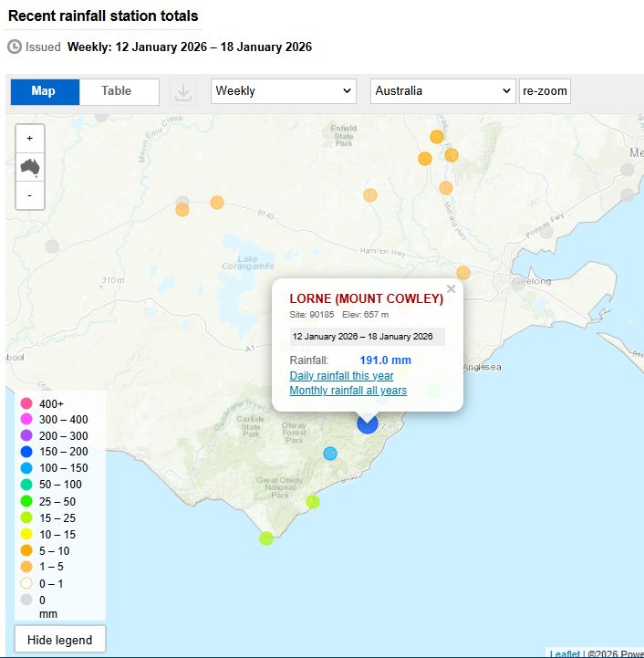Click the zoom in plus button
This screenshot has height=658, width=644.
30,138
